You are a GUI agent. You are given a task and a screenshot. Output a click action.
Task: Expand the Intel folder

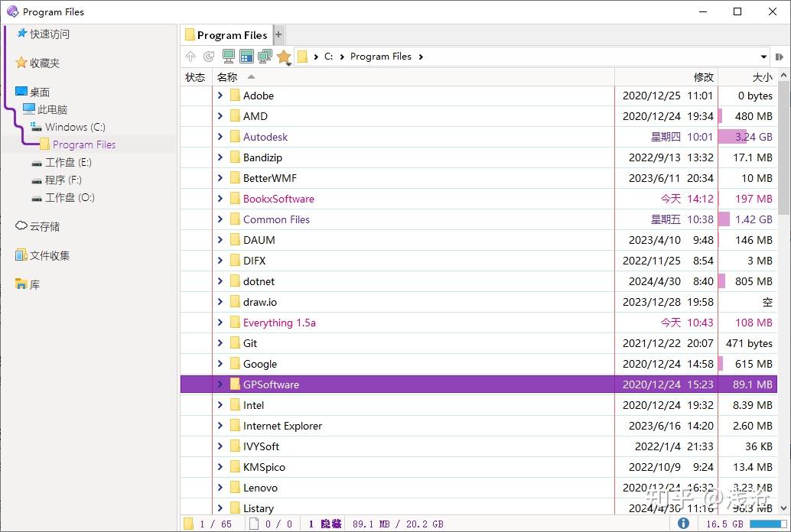pyautogui.click(x=220, y=405)
